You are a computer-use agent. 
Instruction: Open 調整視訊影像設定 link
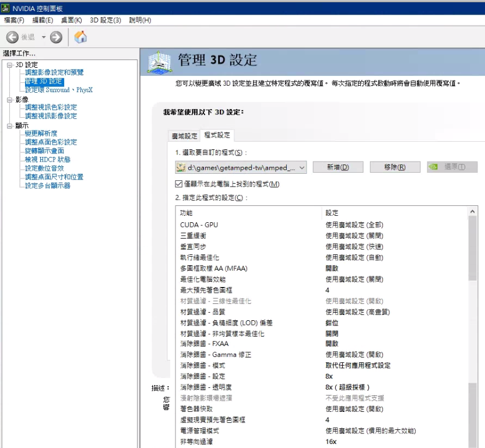tap(51, 116)
